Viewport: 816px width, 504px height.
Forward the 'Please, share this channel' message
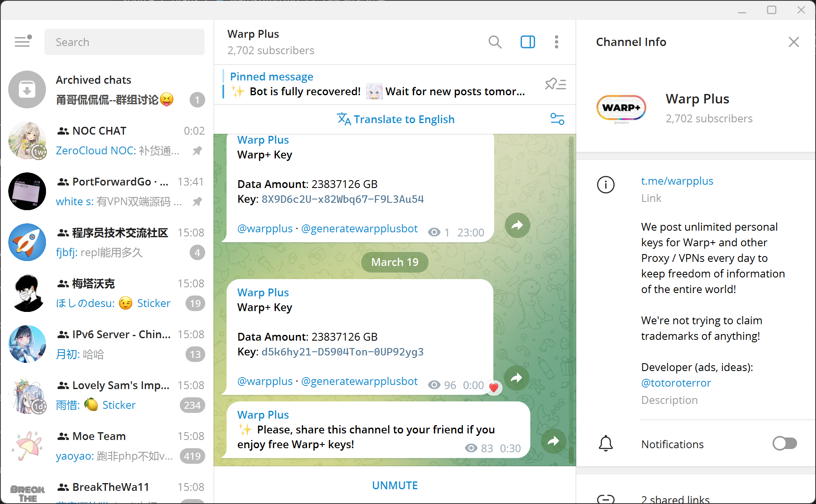(553, 441)
